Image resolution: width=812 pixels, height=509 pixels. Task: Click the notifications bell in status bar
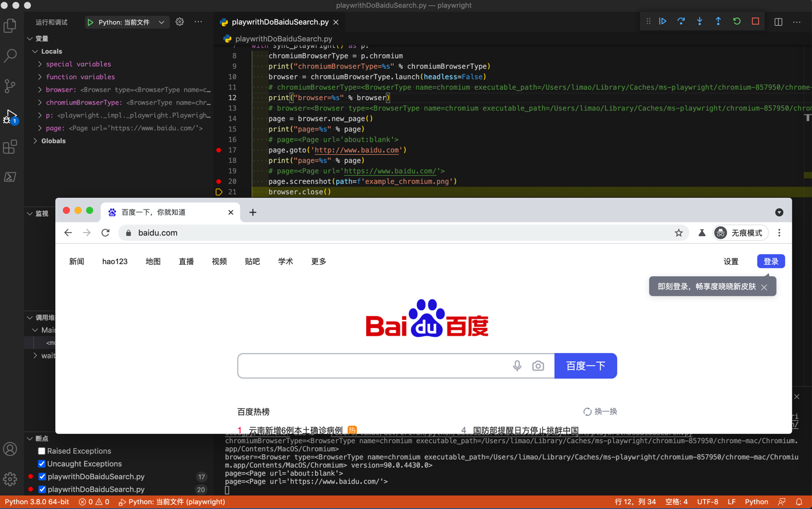tap(799, 502)
